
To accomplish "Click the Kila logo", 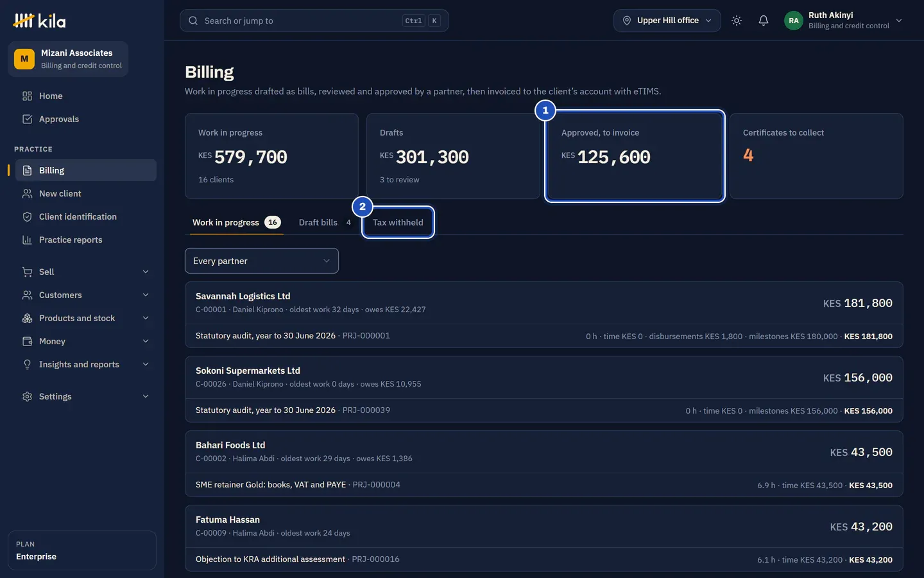I will [39, 21].
